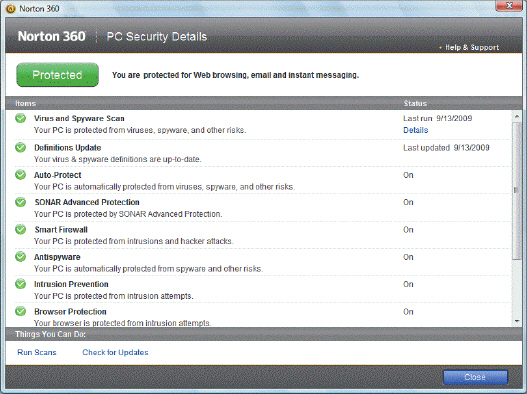This screenshot has height=394, width=527.
Task: Click the On status for Intrusion Prevention
Action: (x=408, y=284)
